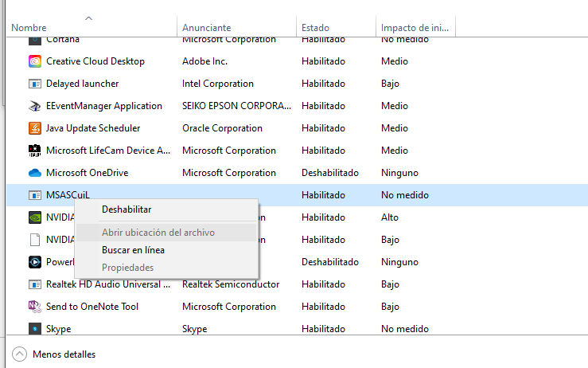Click the Skype startup icon
Viewport: 588px width, 368px height.
pyautogui.click(x=34, y=329)
